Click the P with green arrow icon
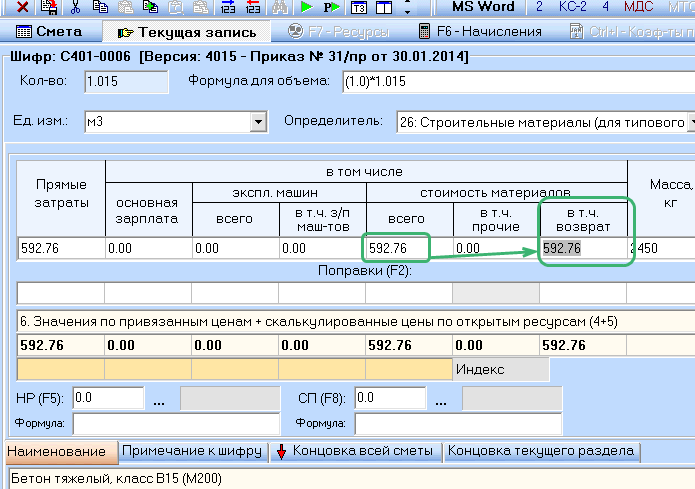Viewport: 695px width, 489px height. [x=332, y=7]
